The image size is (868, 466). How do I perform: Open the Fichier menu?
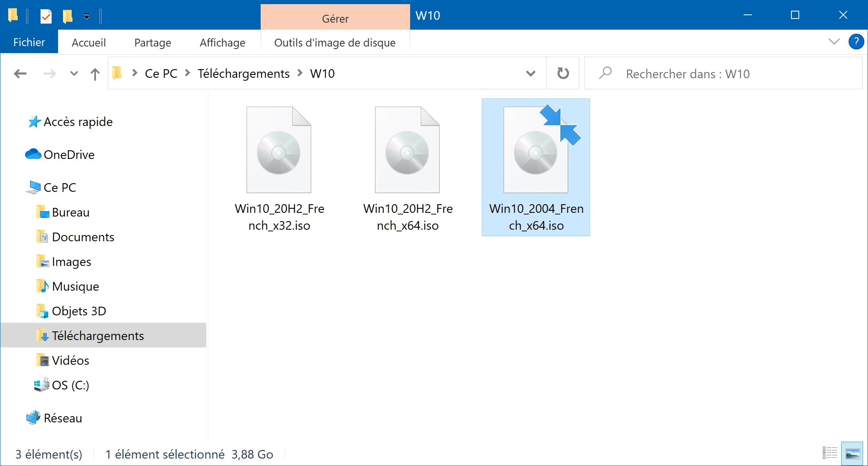pyautogui.click(x=29, y=42)
